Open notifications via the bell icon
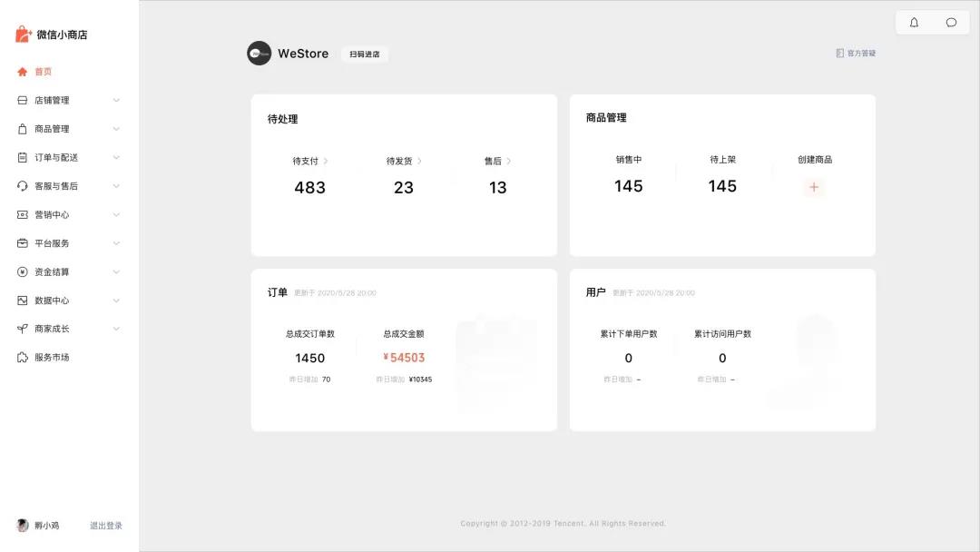Screen dimensions: 980x552 pyautogui.click(x=914, y=23)
